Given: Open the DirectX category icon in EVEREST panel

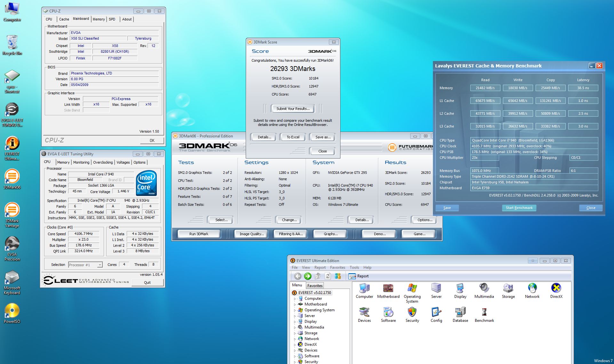Looking at the screenshot, I should pyautogui.click(x=556, y=291).
